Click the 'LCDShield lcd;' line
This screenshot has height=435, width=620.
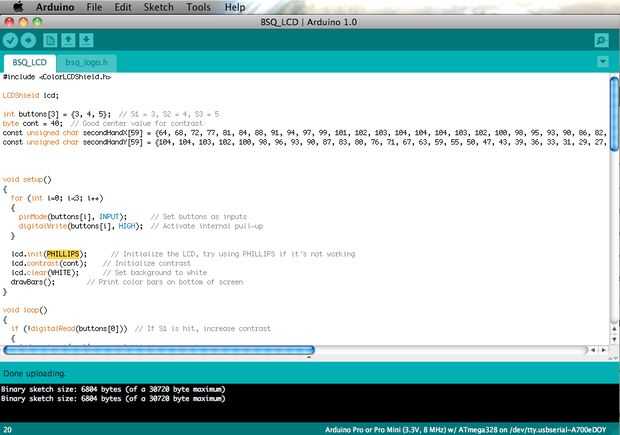tap(30, 95)
